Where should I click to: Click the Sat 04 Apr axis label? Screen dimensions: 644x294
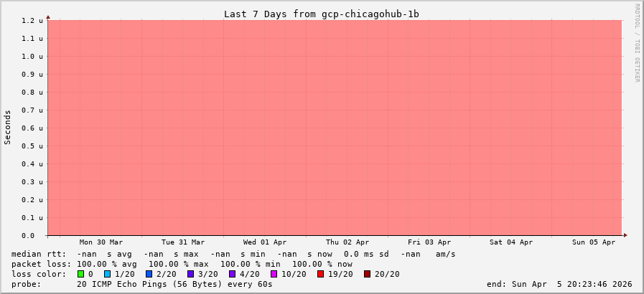coord(512,242)
